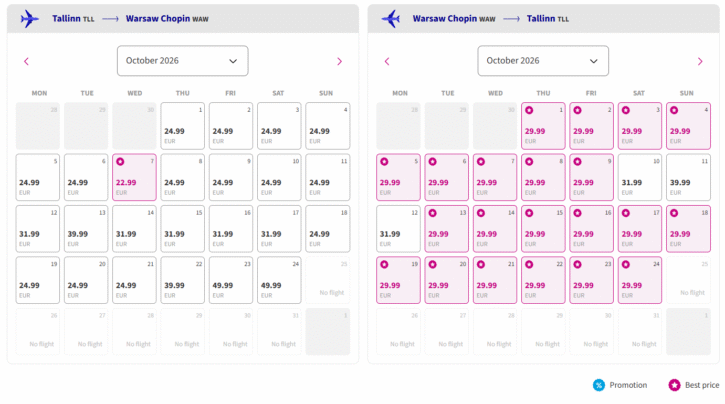
Task: Select return October 1 at 29.99 EUR
Action: [543, 125]
